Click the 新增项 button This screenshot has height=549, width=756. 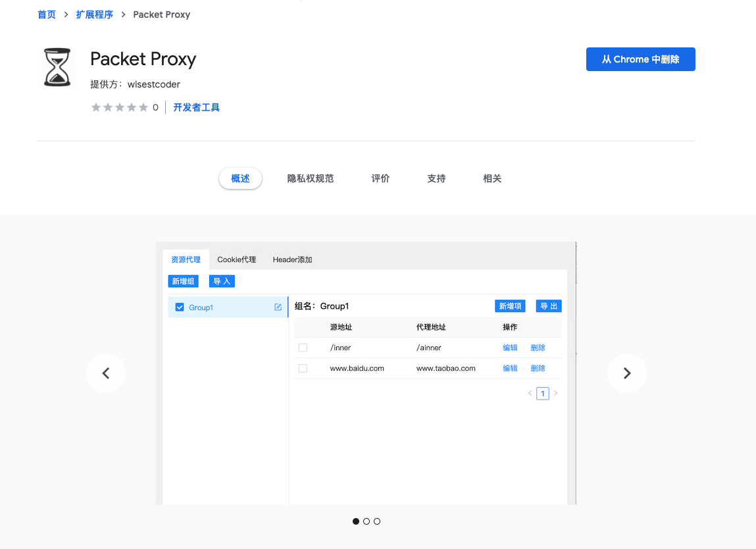(510, 306)
